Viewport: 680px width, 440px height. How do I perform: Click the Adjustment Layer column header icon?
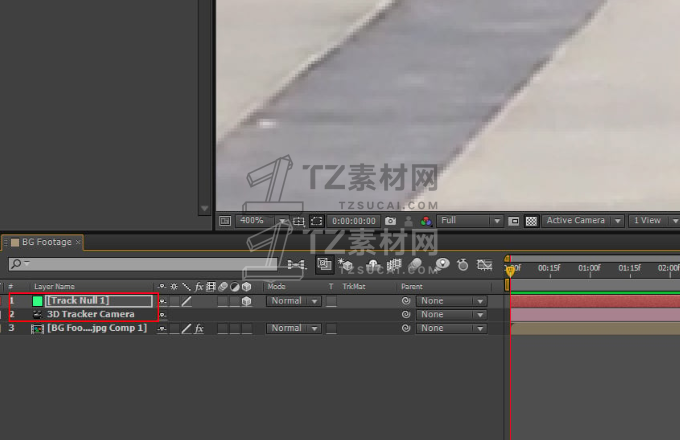[x=235, y=287]
